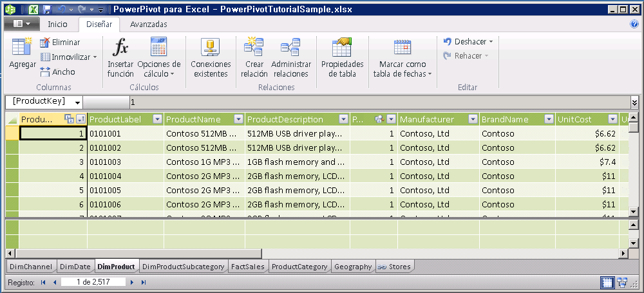This screenshot has height=293, width=644.
Task: Open Administrar relaciones
Action: pyautogui.click(x=290, y=48)
